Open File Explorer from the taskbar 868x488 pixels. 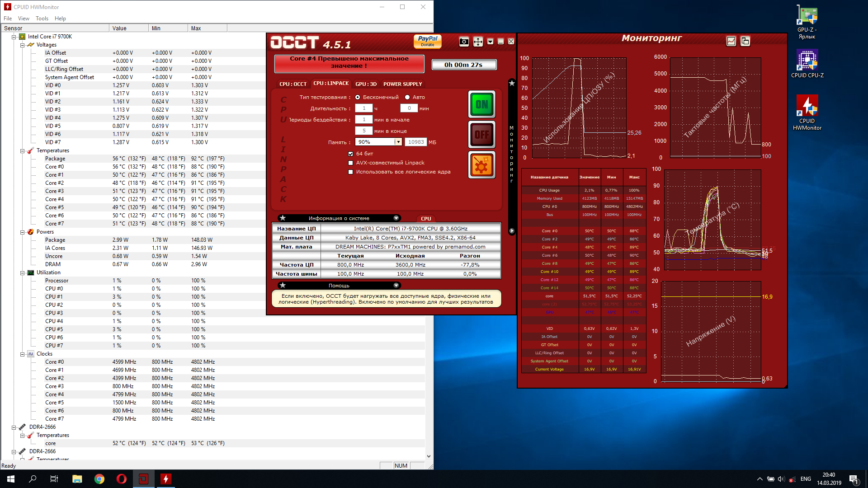[x=77, y=479]
